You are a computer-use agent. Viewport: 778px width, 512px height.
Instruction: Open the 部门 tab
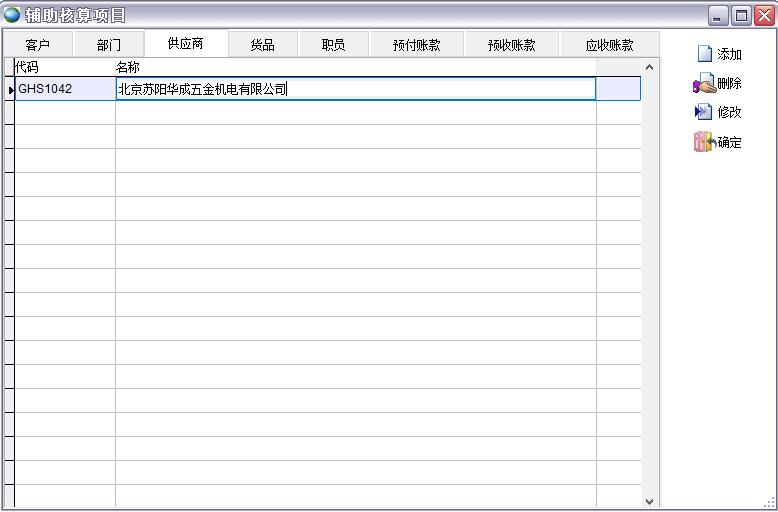(x=109, y=45)
